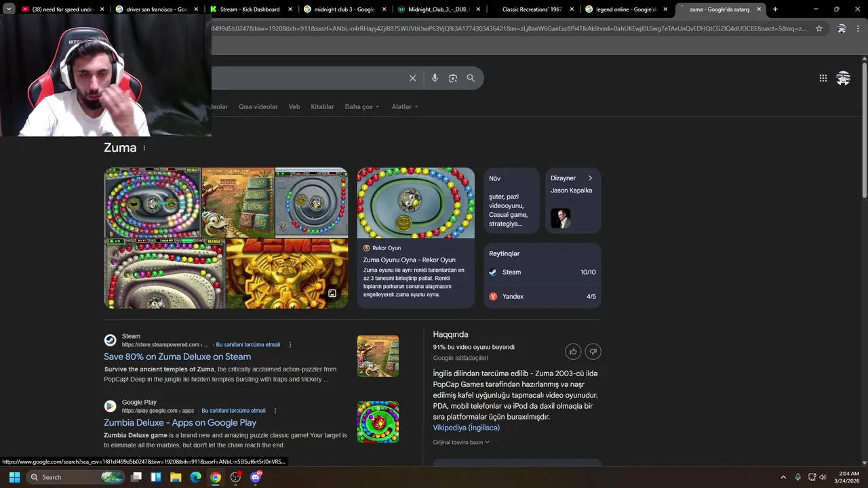Open the Növ genre card
The height and width of the screenshot is (488, 868).
point(512,201)
